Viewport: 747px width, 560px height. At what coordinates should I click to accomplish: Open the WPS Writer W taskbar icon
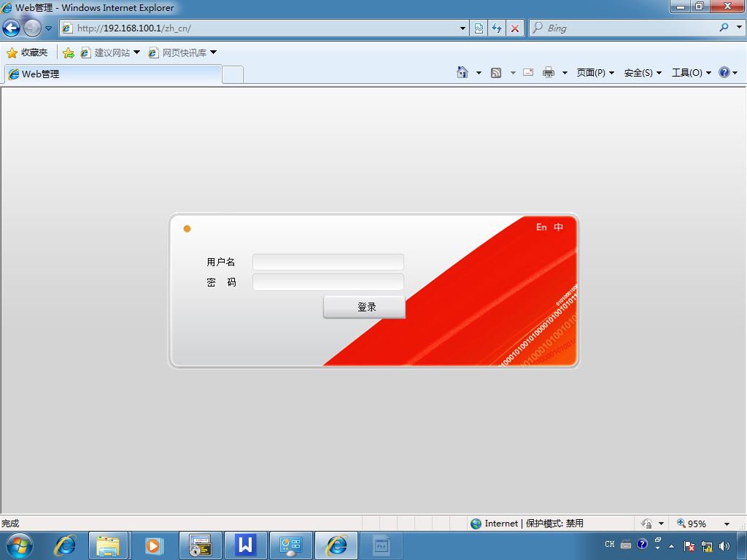245,545
